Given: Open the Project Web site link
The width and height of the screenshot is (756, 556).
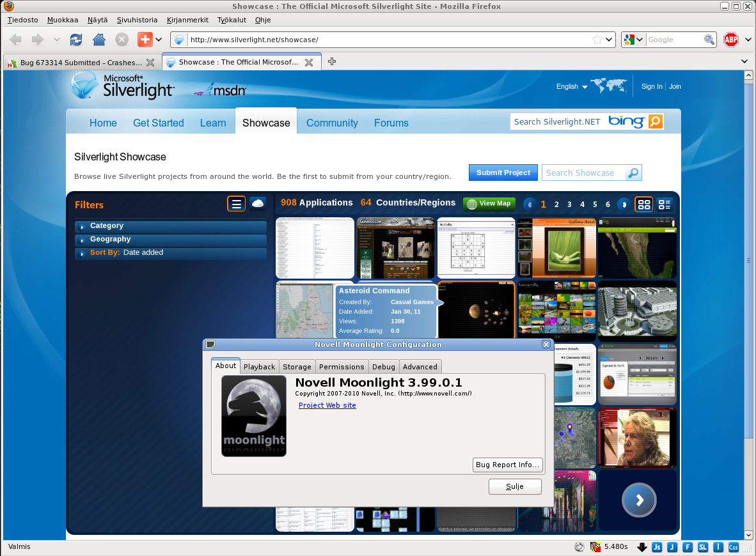Looking at the screenshot, I should 327,405.
